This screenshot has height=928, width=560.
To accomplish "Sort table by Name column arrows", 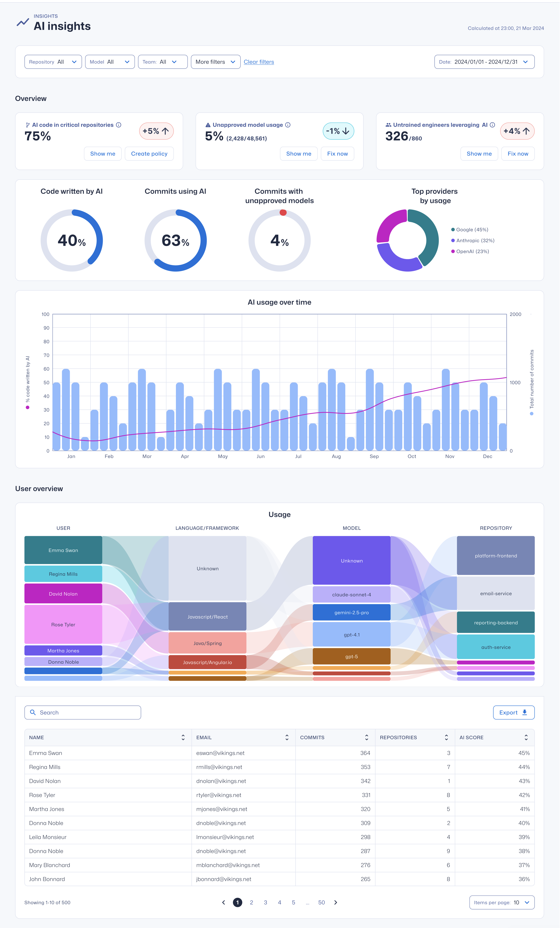I will pyautogui.click(x=183, y=738).
